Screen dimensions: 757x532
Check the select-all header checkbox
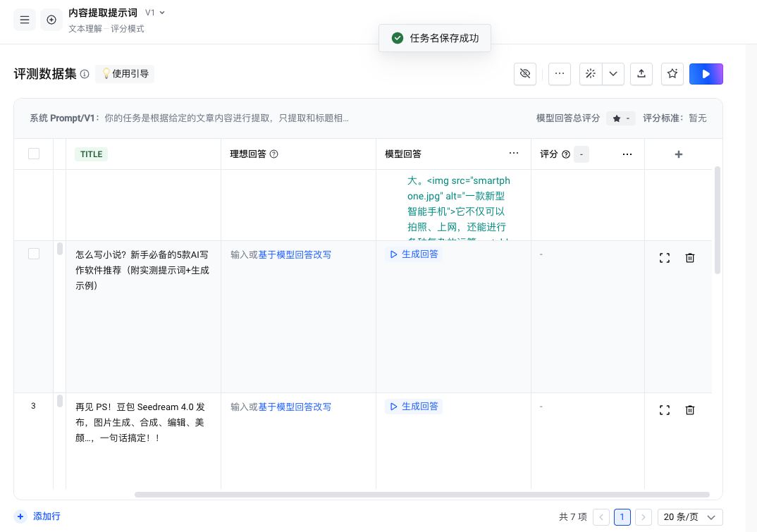(x=34, y=154)
